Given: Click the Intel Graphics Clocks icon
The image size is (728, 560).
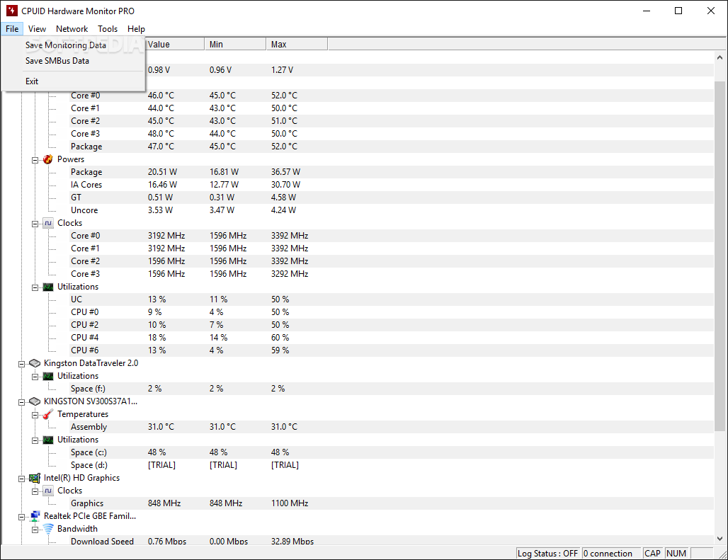Looking at the screenshot, I should click(x=48, y=491).
